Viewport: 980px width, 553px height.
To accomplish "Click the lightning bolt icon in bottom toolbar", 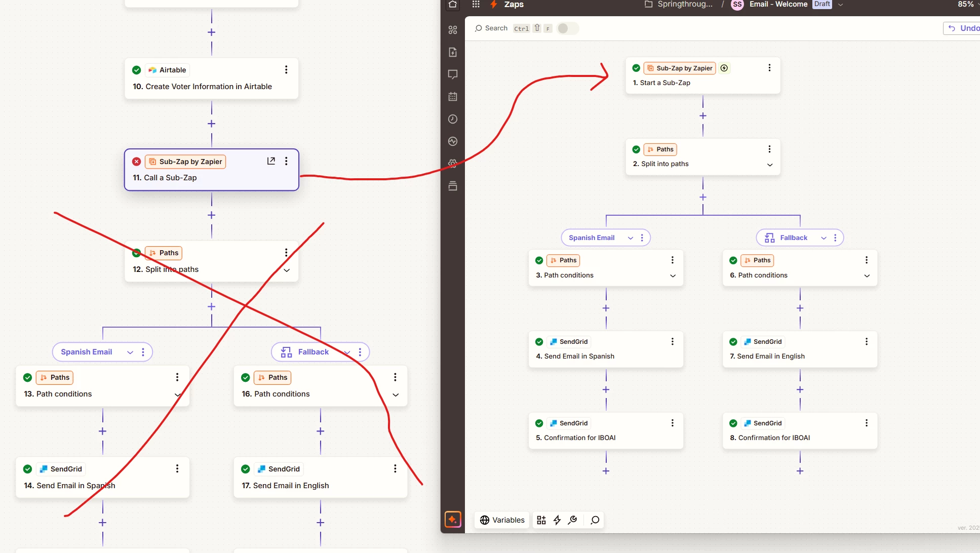I will point(557,520).
